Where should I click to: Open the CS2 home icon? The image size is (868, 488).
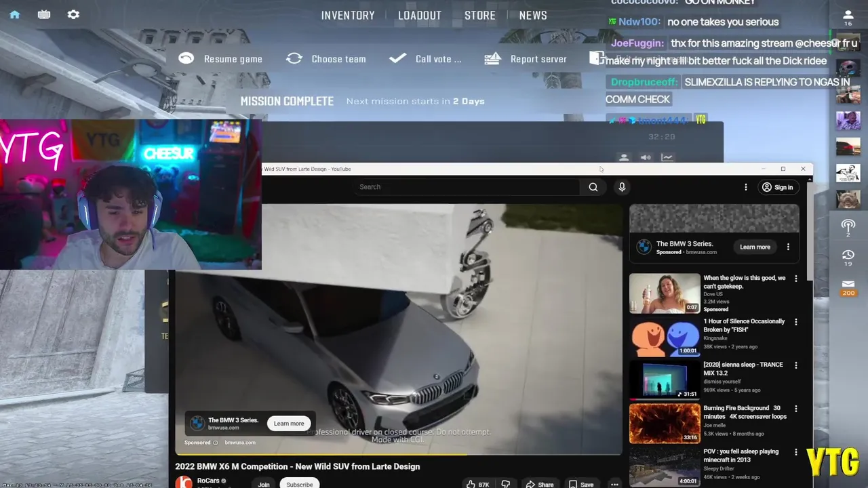point(14,14)
